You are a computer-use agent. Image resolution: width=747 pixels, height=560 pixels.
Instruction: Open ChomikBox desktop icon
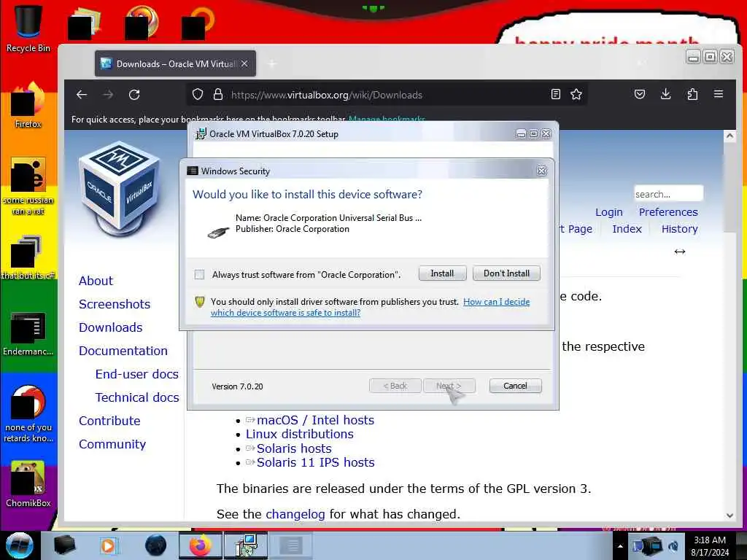point(28,484)
